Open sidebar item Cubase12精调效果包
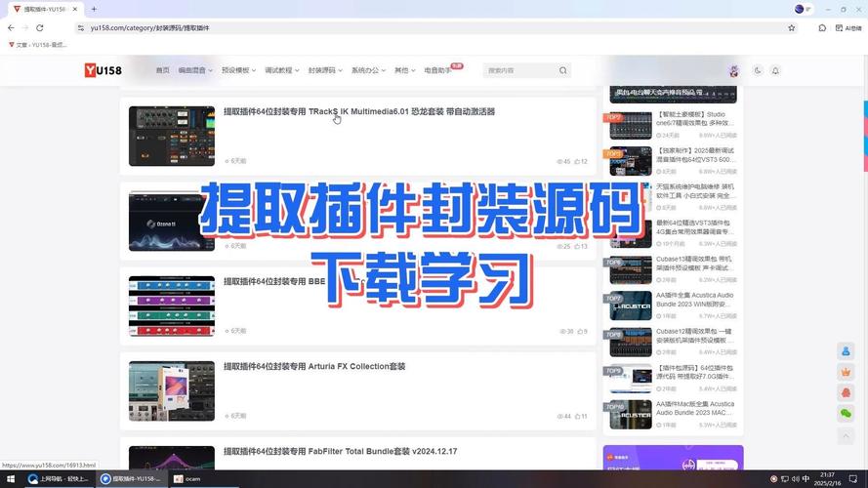 pyautogui.click(x=695, y=336)
